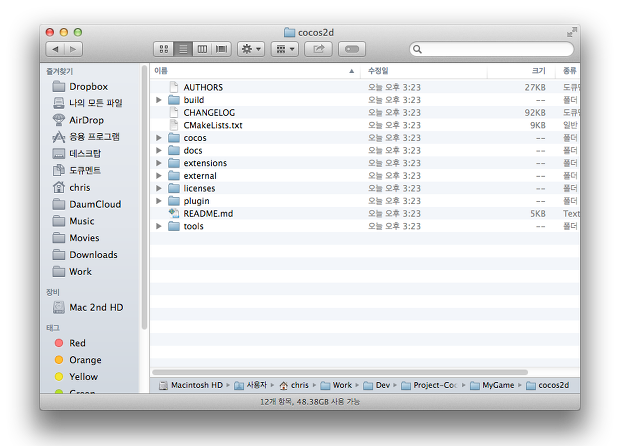Go back to previous folder
The width and height of the screenshot is (620, 446).
pos(55,49)
